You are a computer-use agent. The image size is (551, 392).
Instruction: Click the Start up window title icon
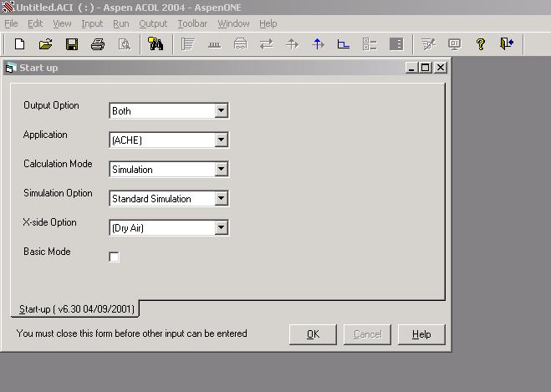(x=11, y=68)
